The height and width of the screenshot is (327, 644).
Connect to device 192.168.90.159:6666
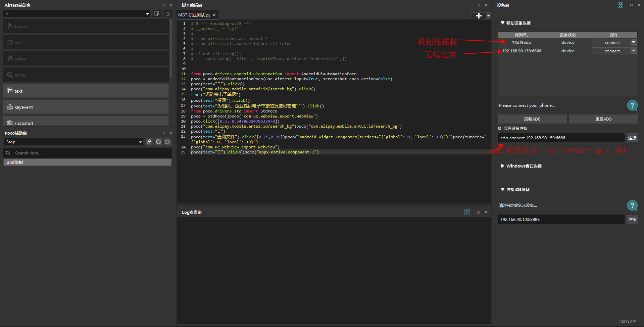(x=612, y=51)
